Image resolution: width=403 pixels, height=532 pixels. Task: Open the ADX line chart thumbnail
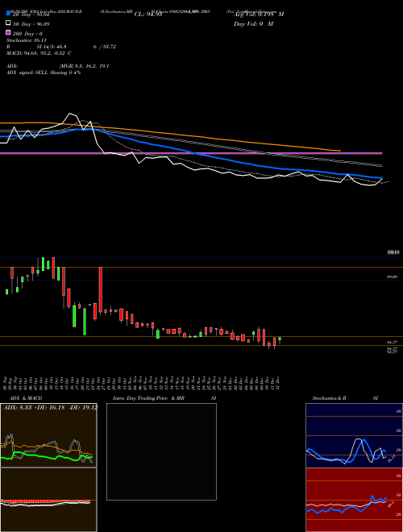tap(48, 435)
